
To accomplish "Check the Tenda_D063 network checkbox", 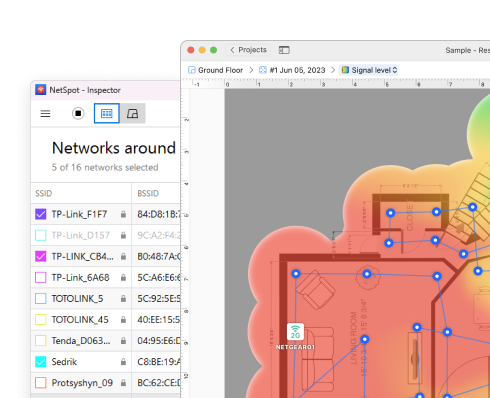I will [41, 341].
